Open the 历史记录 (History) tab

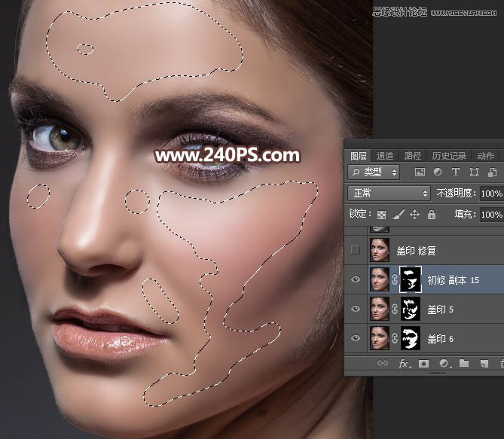pyautogui.click(x=449, y=156)
